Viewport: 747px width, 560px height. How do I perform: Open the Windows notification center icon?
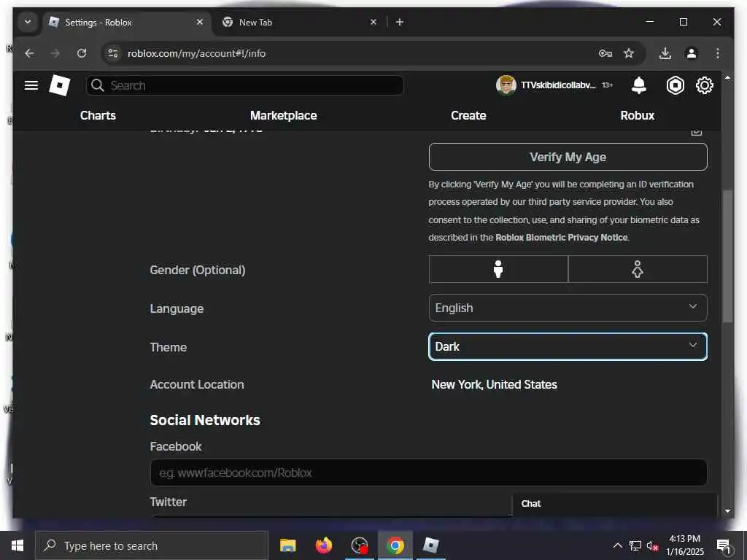(723, 545)
